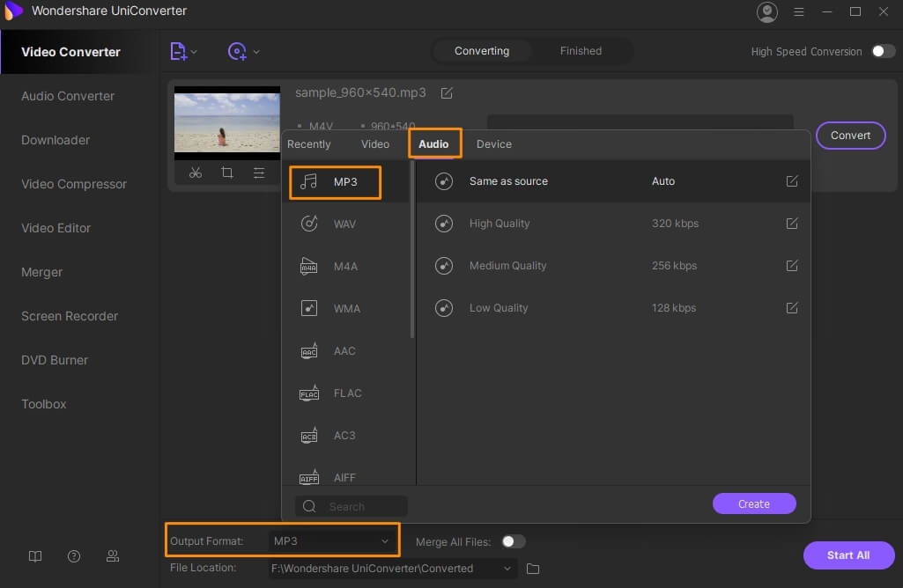
Task: Choose the Same as source preset
Action: (x=613, y=181)
